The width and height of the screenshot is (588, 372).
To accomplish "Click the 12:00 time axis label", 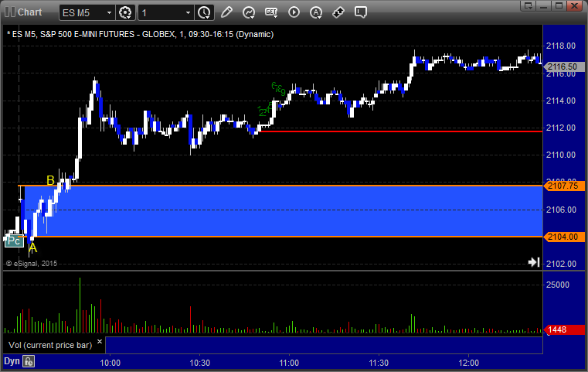I will pyautogui.click(x=469, y=363).
